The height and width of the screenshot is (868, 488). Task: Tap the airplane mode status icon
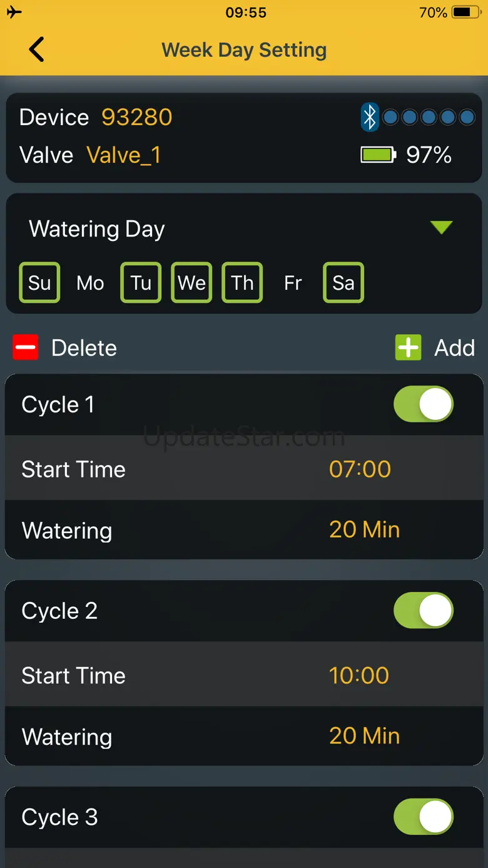tap(14, 13)
